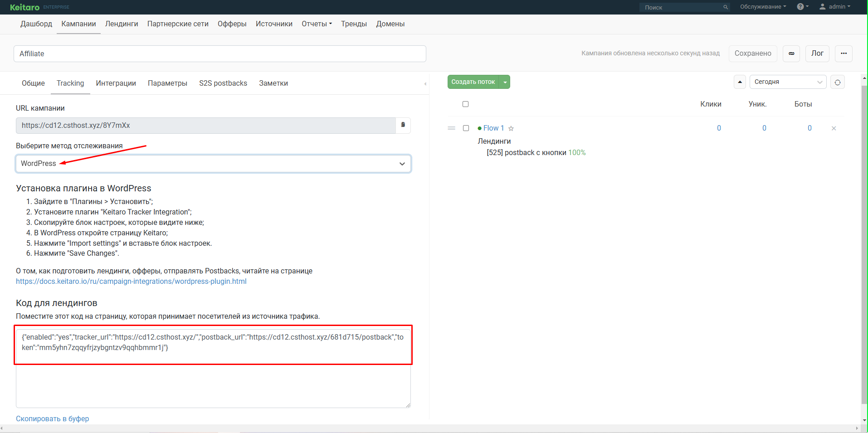The height and width of the screenshot is (433, 868).
Task: Open the Источники section
Action: pos(274,24)
